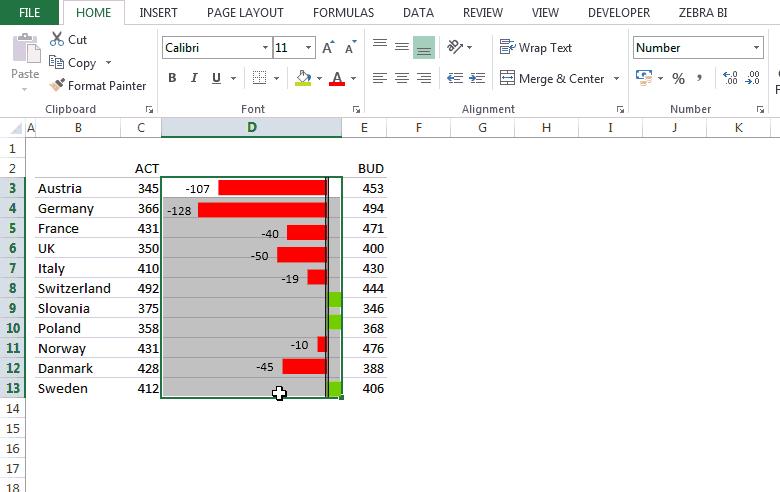This screenshot has width=780, height=492.
Task: Expand the Merge & Center dropdown arrow
Action: (616, 78)
